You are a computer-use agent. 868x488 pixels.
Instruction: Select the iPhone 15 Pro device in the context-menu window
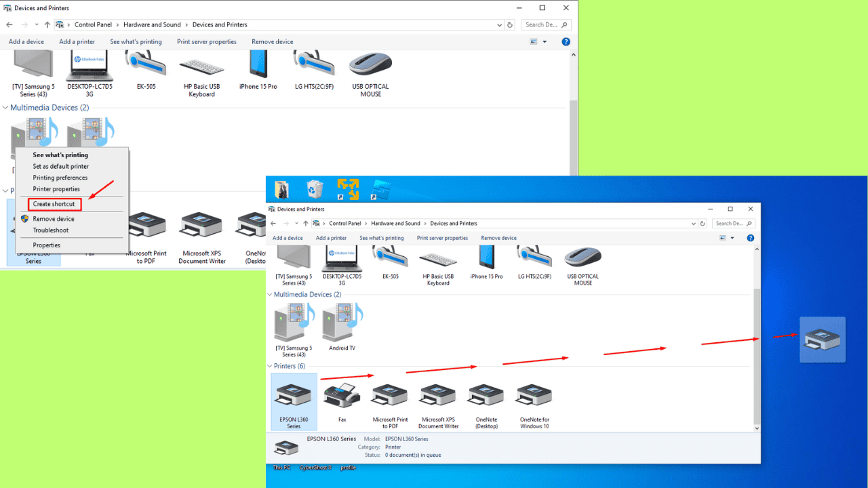(x=258, y=70)
